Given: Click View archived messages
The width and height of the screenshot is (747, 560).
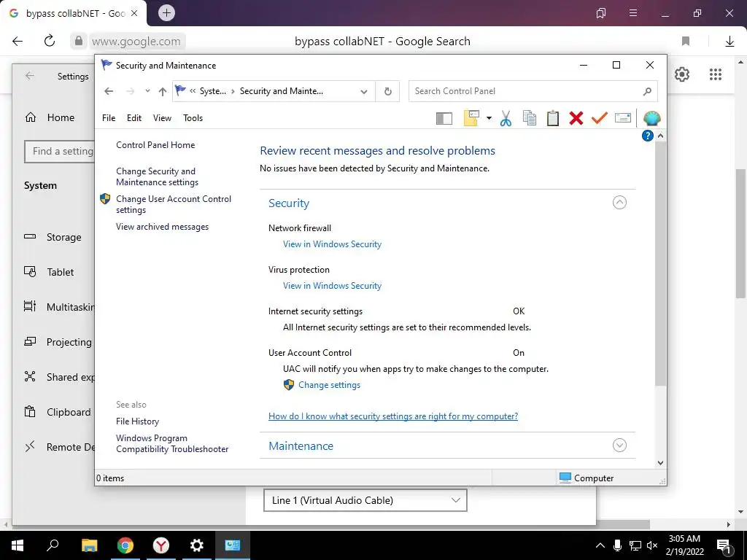Looking at the screenshot, I should click(x=162, y=227).
